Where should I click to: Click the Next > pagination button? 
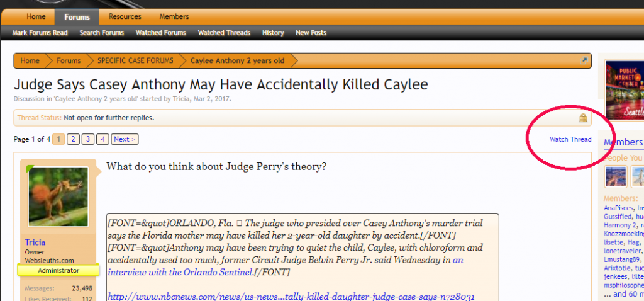(x=125, y=139)
